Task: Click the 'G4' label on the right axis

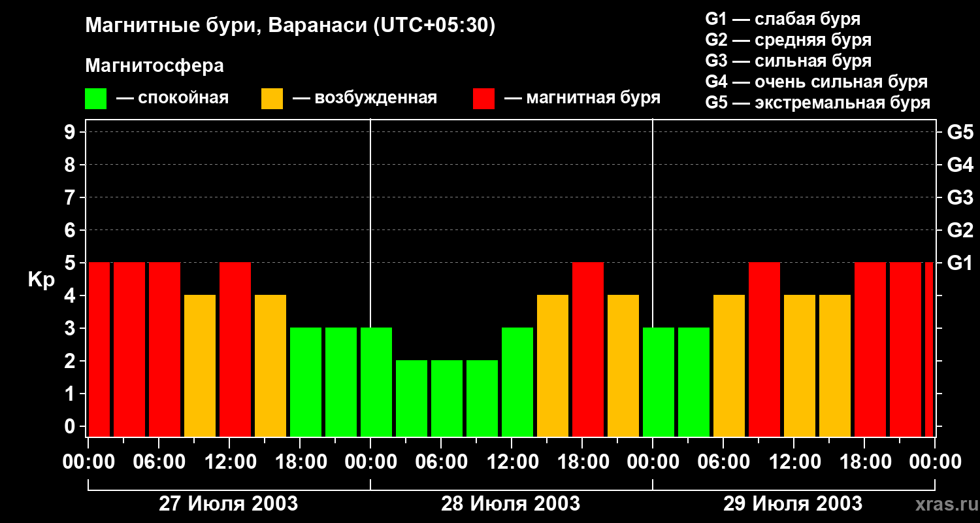Action: click(960, 165)
